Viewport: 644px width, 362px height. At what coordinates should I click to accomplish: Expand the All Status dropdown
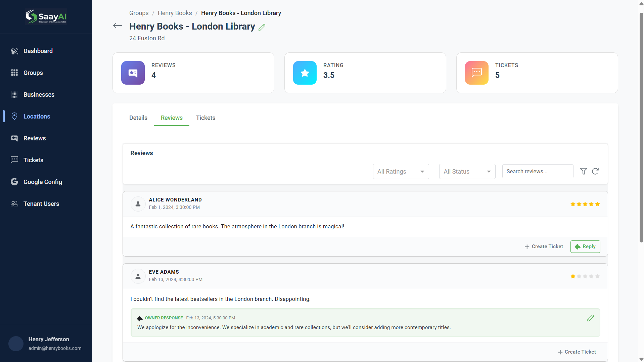pos(467,171)
